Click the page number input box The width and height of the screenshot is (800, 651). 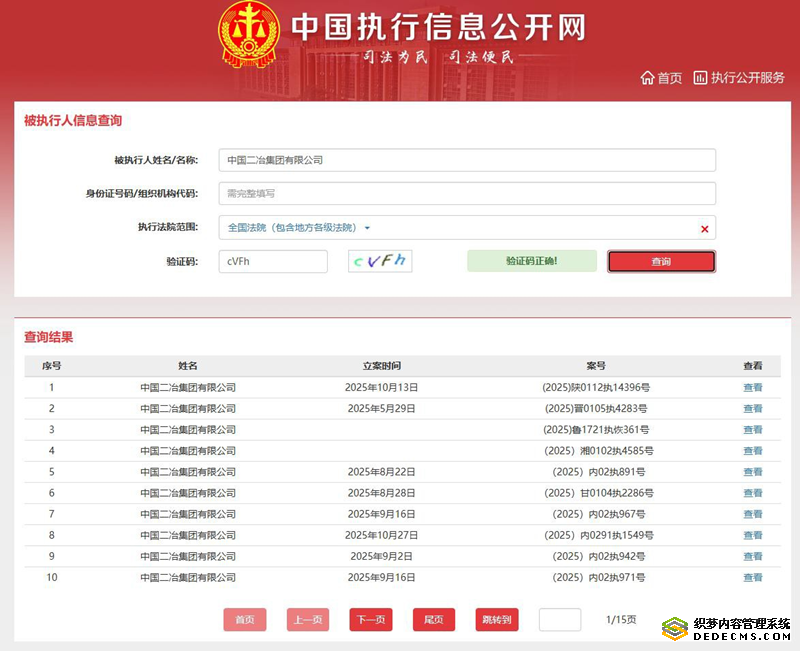(559, 620)
